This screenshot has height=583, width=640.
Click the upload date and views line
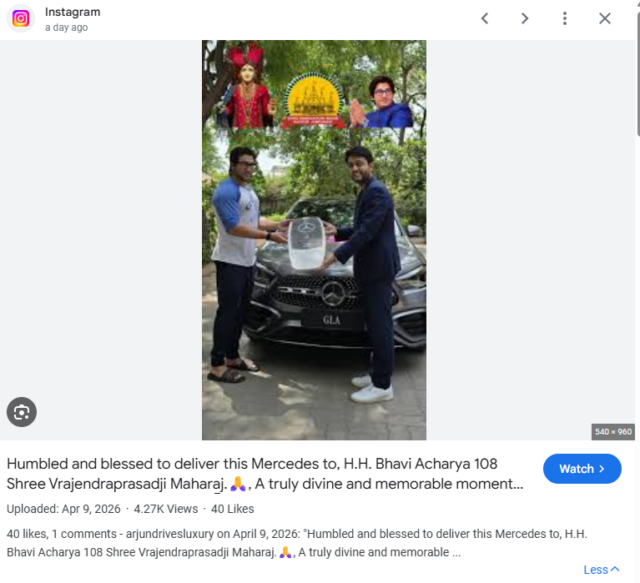[130, 509]
